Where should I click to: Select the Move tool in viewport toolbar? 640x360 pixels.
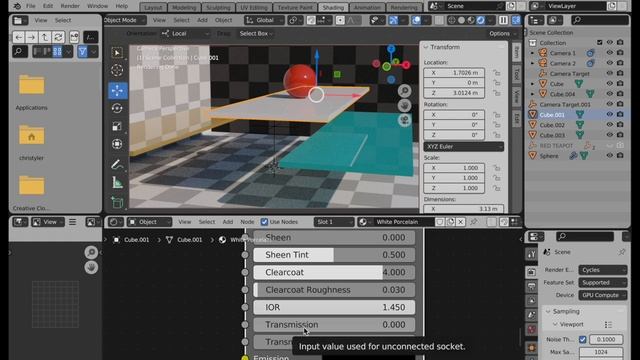(118, 90)
